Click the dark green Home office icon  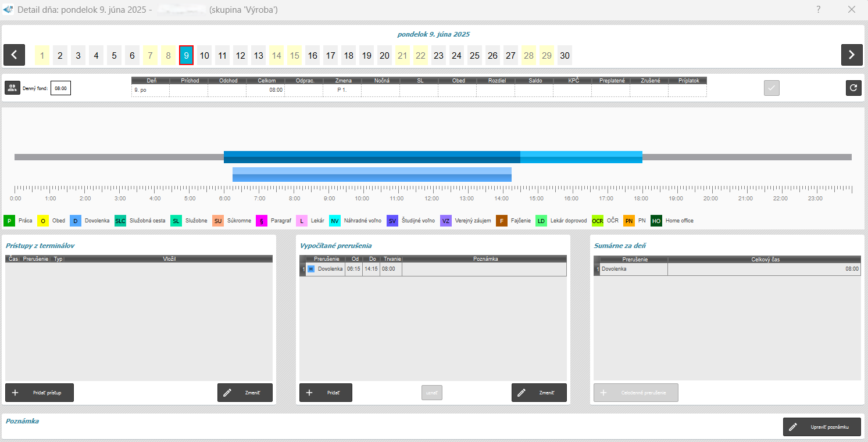(656, 221)
